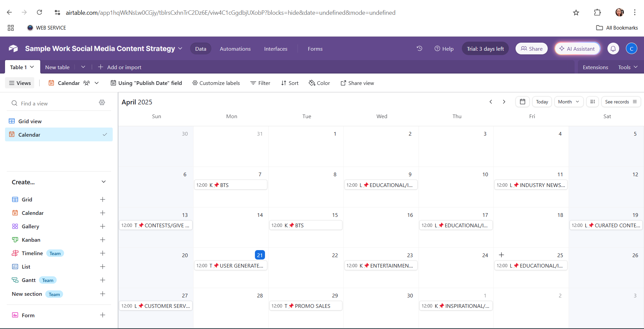
Task: Open the Color options
Action: (x=319, y=83)
